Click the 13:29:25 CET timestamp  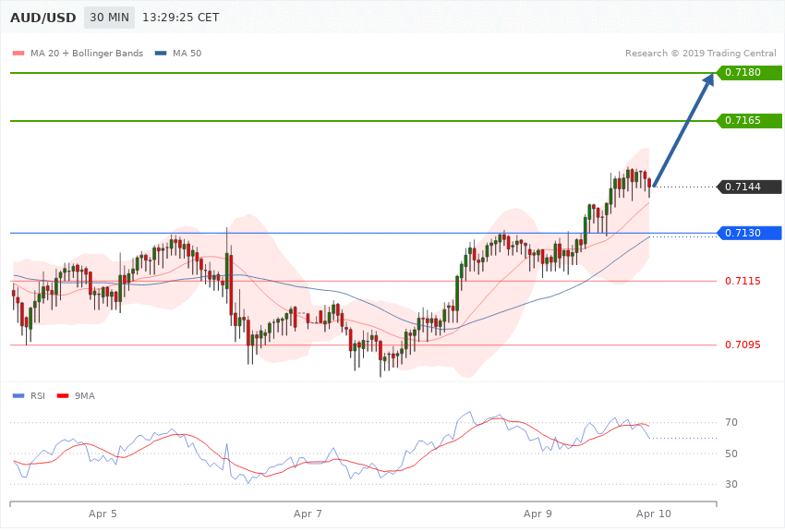(181, 18)
